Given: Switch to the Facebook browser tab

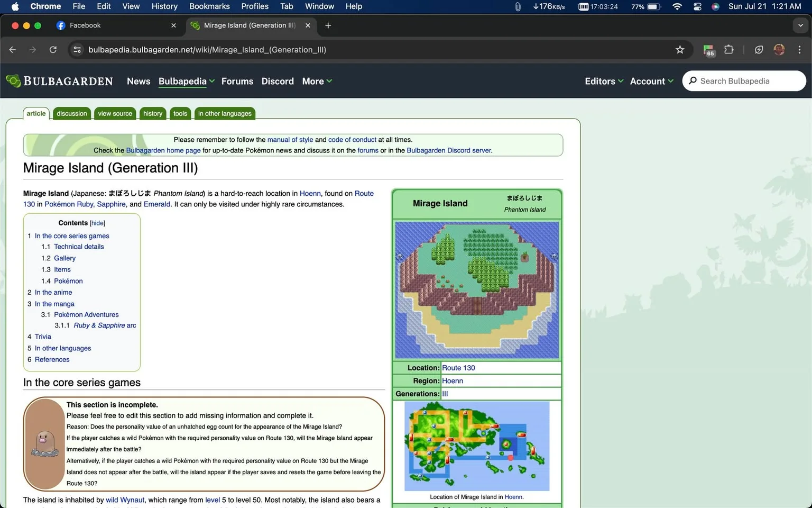Looking at the screenshot, I should [x=116, y=25].
